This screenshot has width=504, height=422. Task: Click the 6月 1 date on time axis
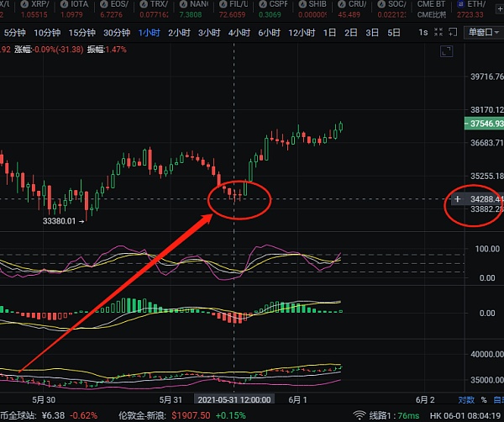[x=297, y=400]
